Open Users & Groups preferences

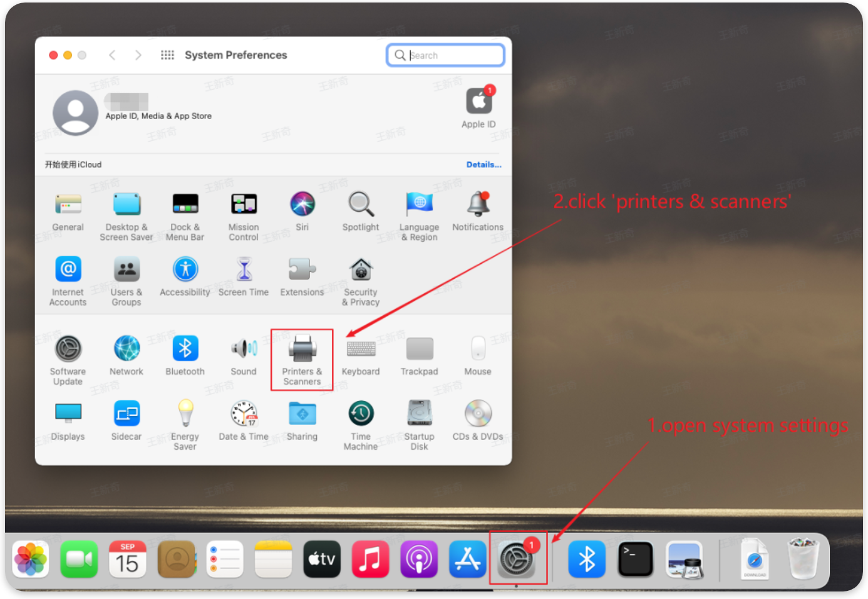[x=127, y=269]
